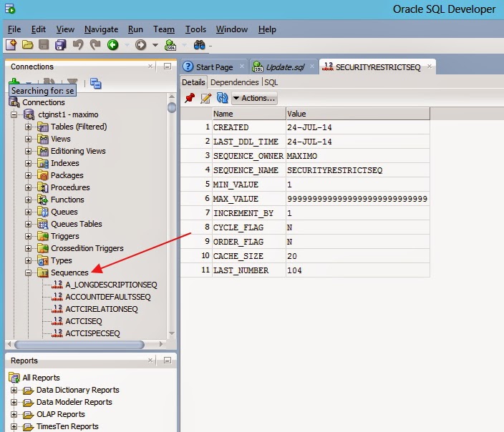Click the Connections tree horizontal scrollbar

point(79,345)
